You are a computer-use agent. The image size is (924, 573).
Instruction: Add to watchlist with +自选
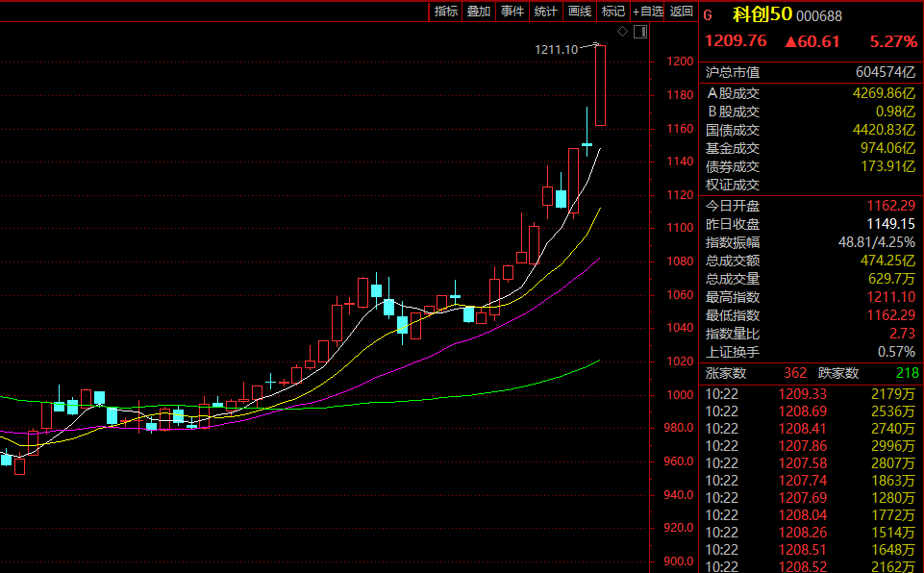pyautogui.click(x=647, y=12)
